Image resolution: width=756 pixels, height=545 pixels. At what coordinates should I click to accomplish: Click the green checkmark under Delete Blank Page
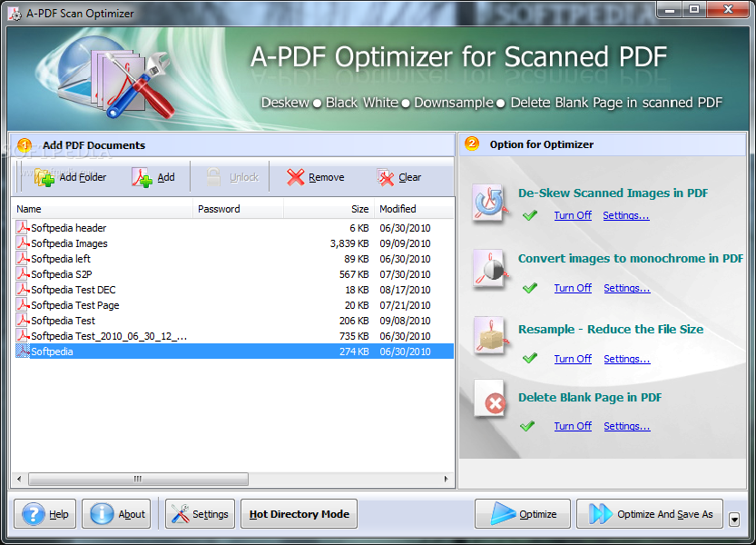527,426
